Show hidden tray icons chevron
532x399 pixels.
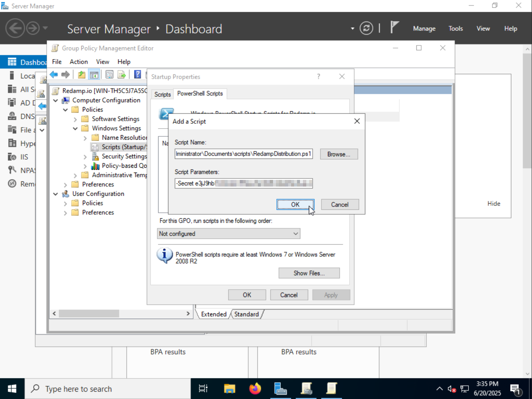point(439,389)
